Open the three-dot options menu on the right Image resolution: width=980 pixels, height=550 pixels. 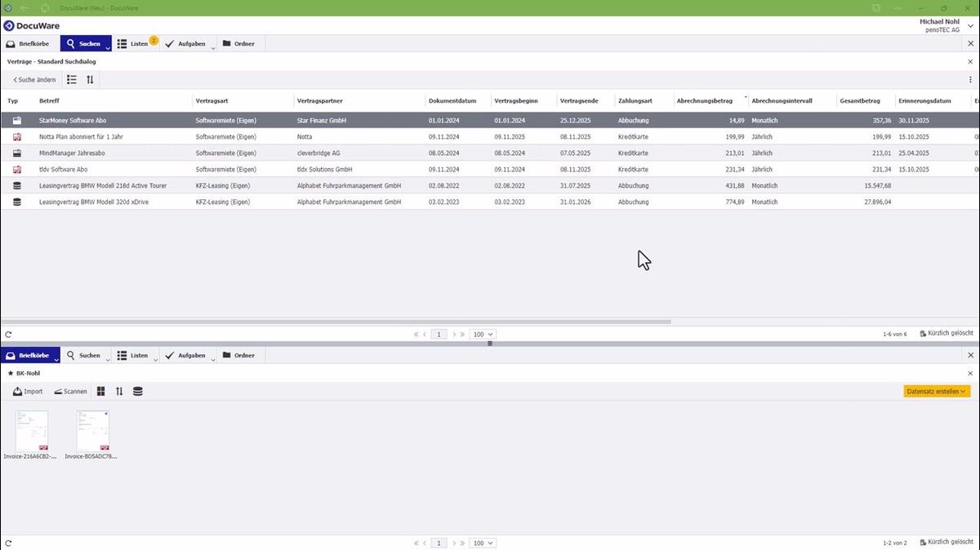(x=970, y=79)
